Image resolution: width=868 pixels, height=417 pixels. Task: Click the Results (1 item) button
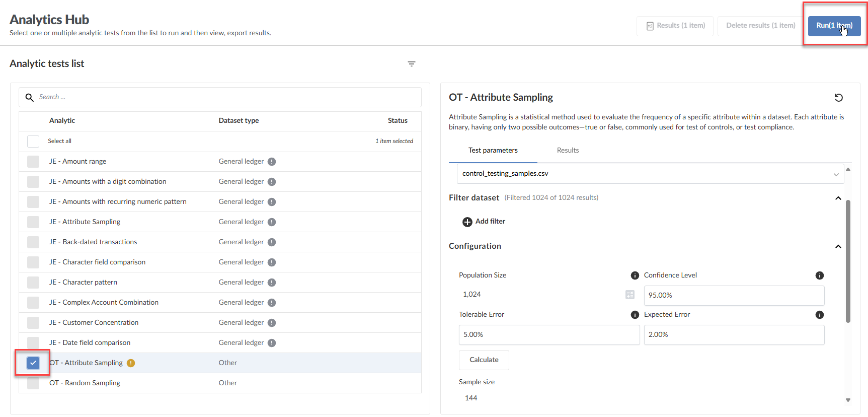pos(675,26)
